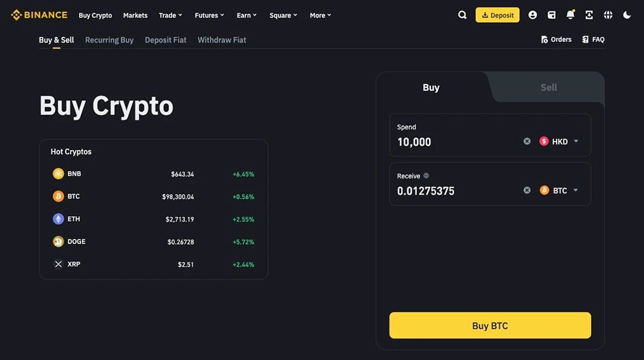The width and height of the screenshot is (644, 360).
Task: Clear the Spend amount field
Action: click(527, 141)
